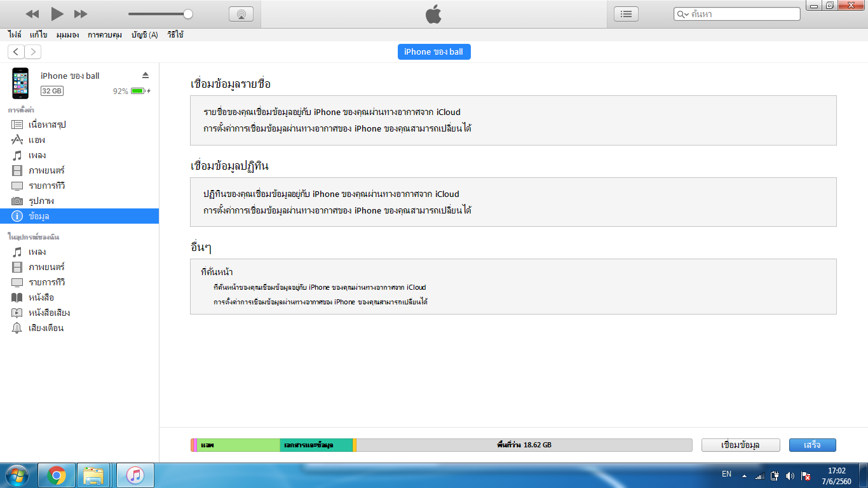Open the Action Center flag tray icon
Image resolution: width=868 pixels, height=488 pixels.
coord(805,476)
